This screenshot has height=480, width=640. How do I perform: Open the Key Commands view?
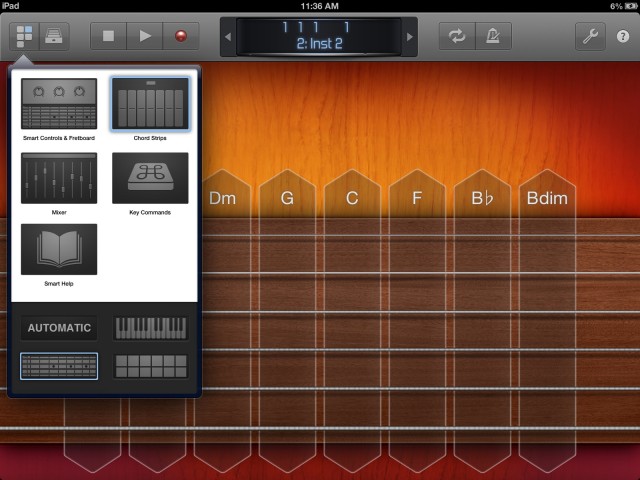click(x=150, y=178)
